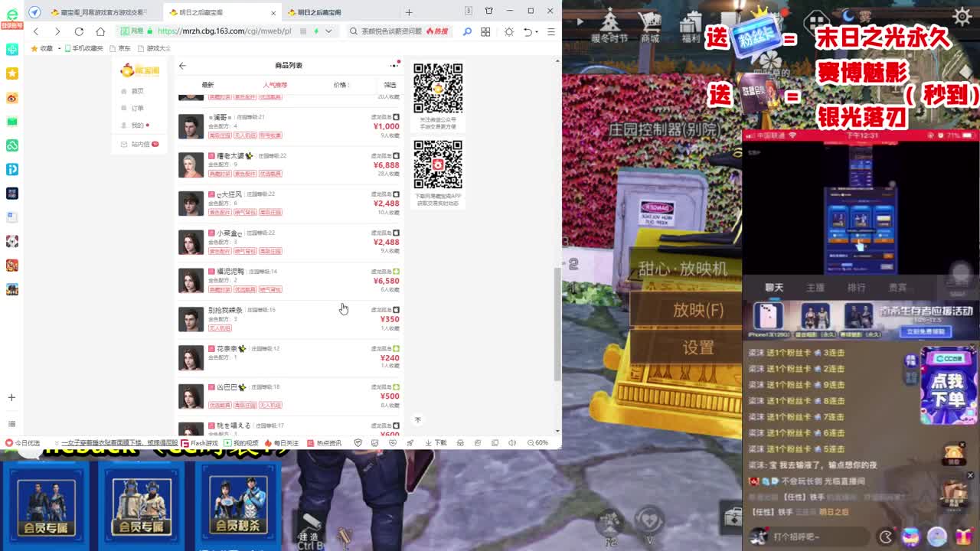
Task: Open the browser hamburger menu
Action: (x=550, y=31)
